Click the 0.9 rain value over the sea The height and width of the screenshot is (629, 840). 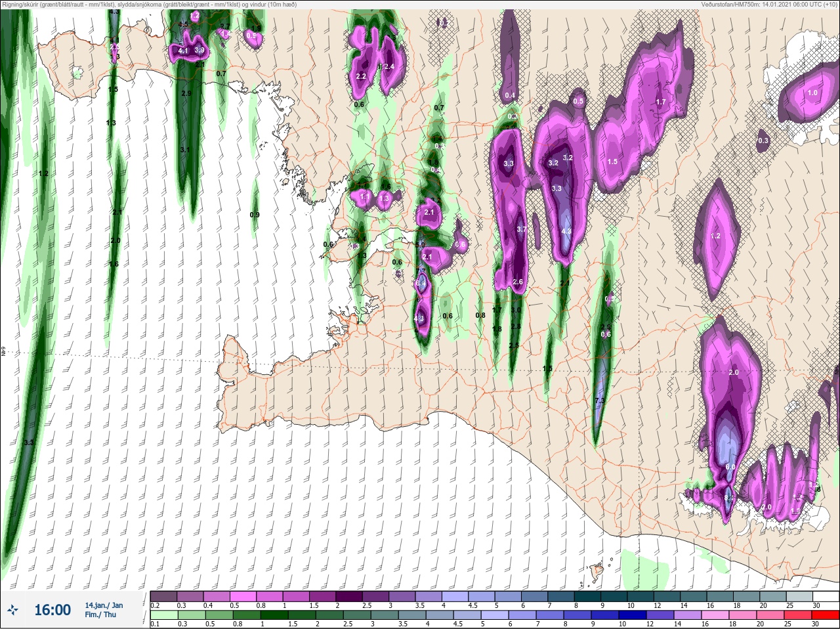[x=255, y=215]
